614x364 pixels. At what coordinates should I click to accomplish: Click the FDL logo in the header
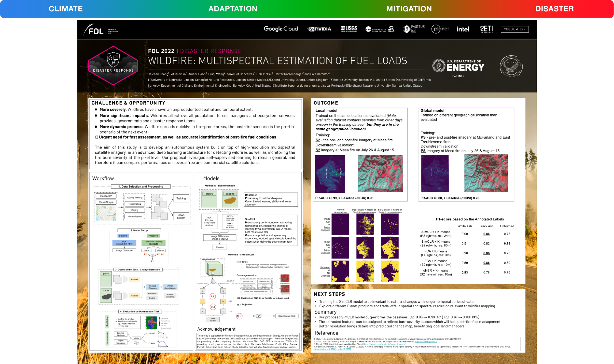[x=101, y=29]
